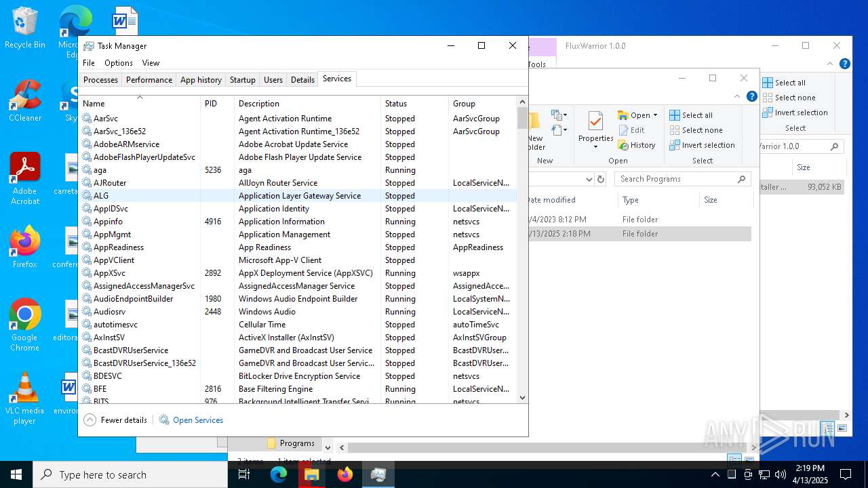Show hidden system tray icons
The image size is (868, 488).
pyautogui.click(x=715, y=474)
